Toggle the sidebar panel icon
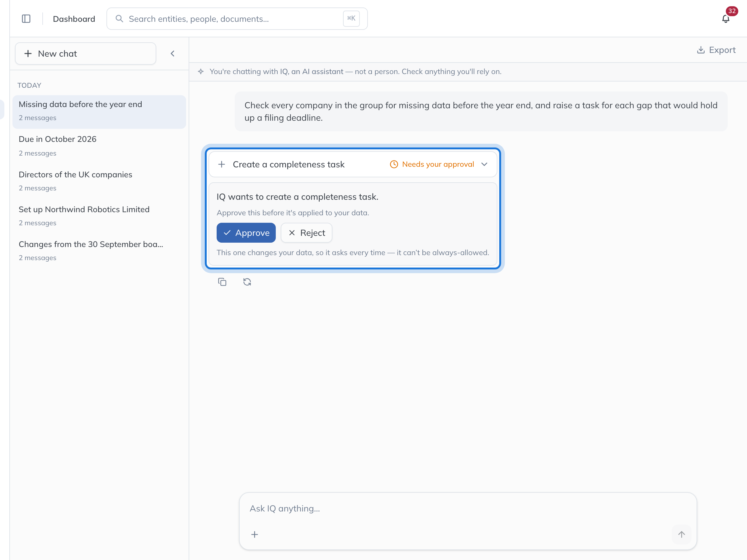Viewport: 747px width, 560px height. coord(26,19)
